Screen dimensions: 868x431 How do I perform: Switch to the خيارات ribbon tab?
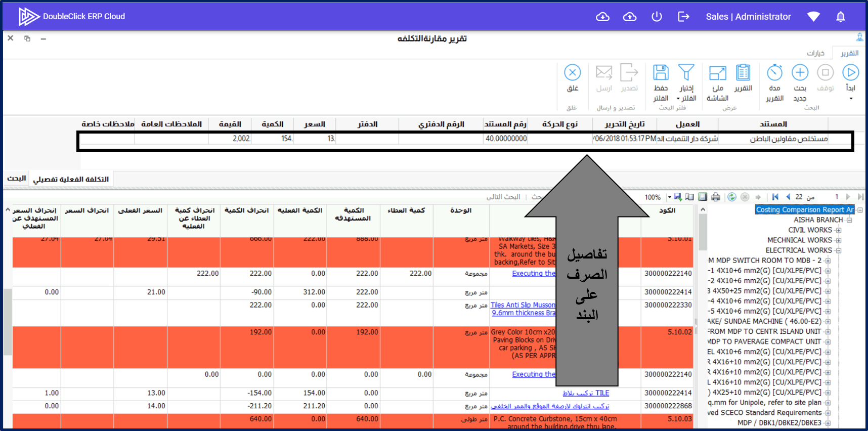[815, 53]
